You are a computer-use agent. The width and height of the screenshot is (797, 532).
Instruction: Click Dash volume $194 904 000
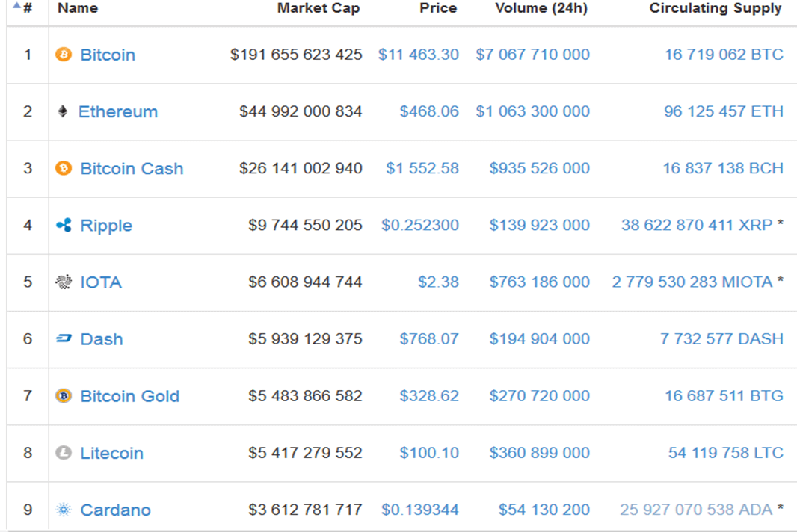click(539, 339)
